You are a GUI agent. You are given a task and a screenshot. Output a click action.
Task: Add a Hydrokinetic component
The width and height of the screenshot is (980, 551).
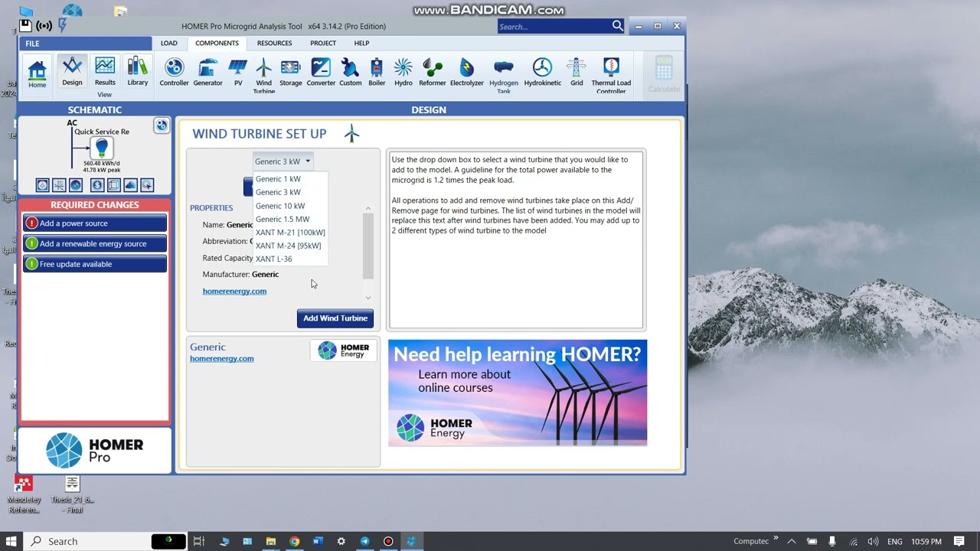tap(542, 73)
